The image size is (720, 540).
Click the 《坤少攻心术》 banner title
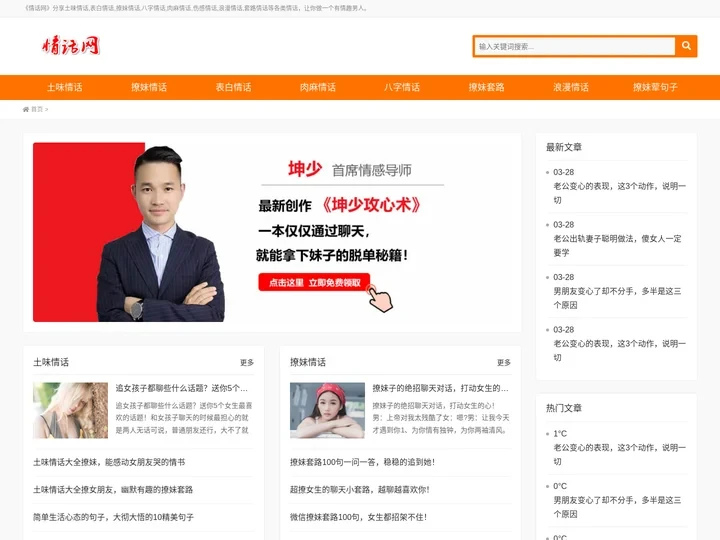(371, 205)
